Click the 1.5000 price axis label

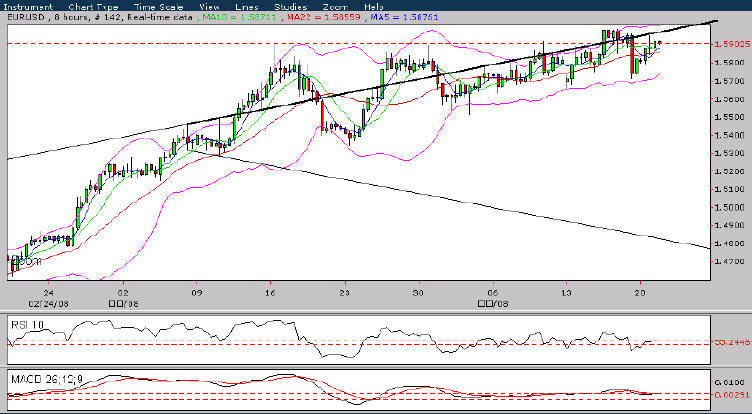click(730, 207)
